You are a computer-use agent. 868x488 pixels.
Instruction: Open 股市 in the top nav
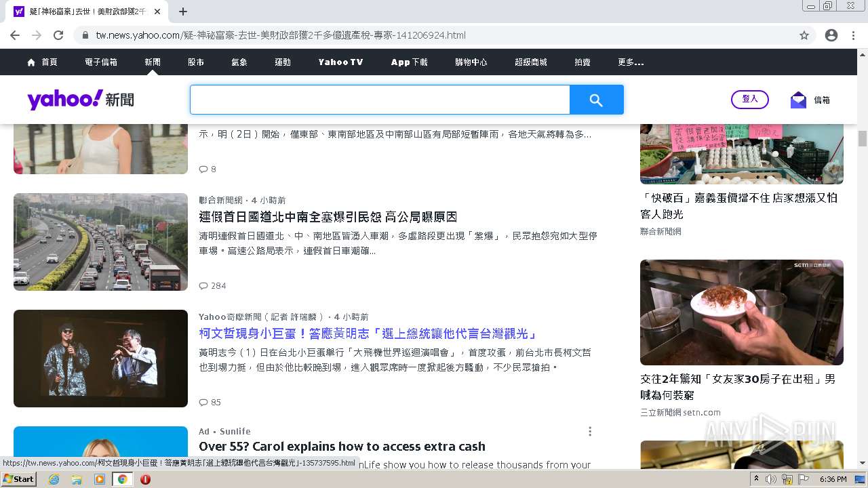coord(196,62)
